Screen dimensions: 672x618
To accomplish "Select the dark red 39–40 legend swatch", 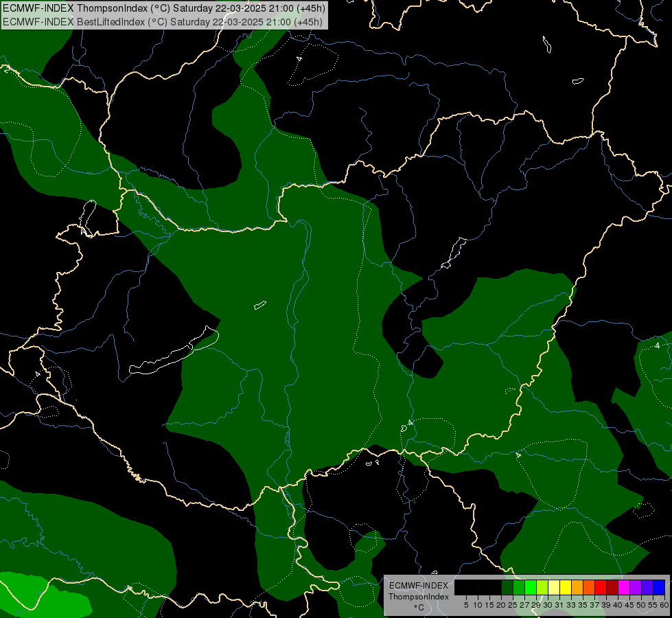I will [x=612, y=587].
